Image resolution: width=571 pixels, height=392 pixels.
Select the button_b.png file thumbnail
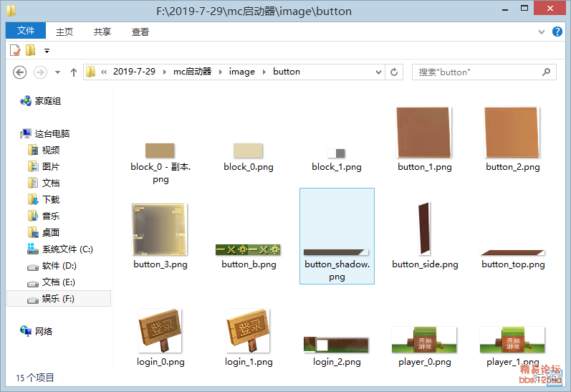tap(248, 249)
